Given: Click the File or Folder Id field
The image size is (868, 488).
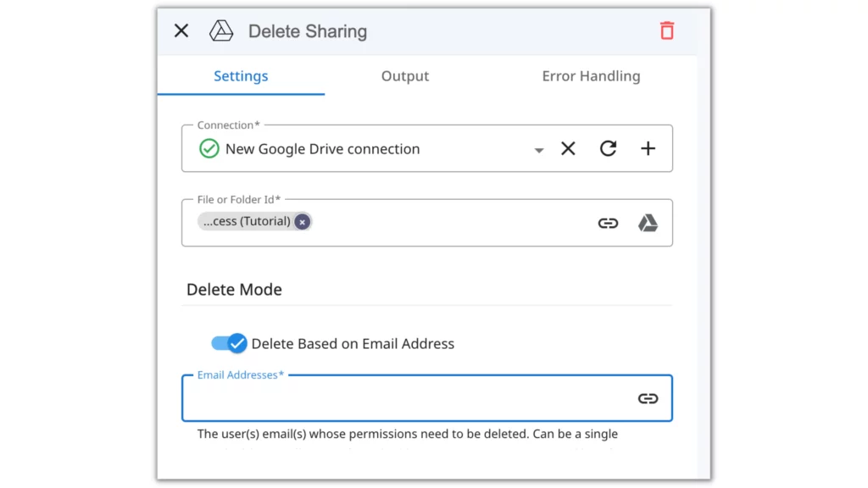Looking at the screenshot, I should 427,223.
